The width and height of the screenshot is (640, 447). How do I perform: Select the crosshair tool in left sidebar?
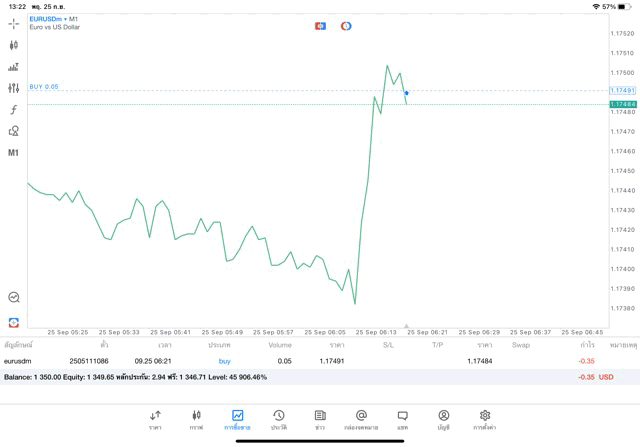[13, 23]
